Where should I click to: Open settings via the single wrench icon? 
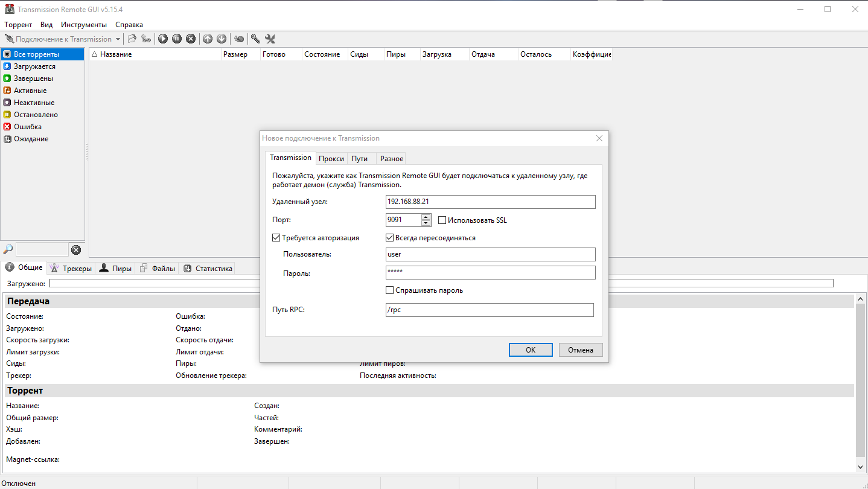[255, 39]
